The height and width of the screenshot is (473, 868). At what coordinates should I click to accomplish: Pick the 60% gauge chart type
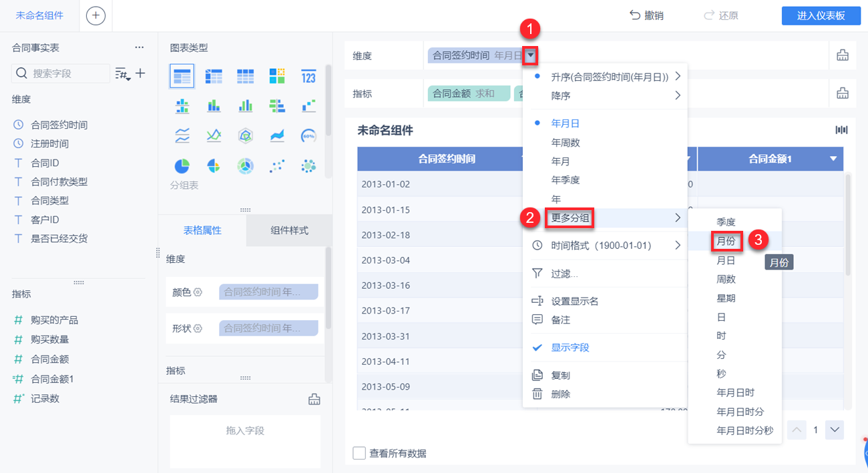[308, 135]
